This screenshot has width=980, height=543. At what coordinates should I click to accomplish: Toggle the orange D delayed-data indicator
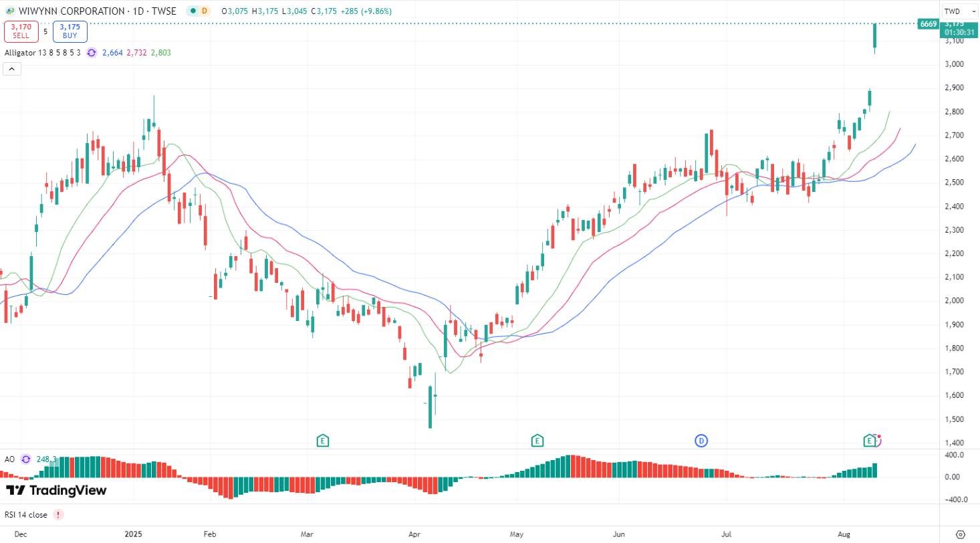click(x=205, y=11)
